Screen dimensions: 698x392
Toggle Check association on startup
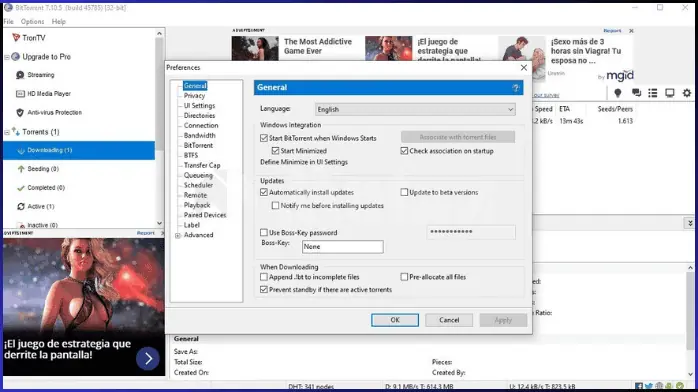(404, 151)
